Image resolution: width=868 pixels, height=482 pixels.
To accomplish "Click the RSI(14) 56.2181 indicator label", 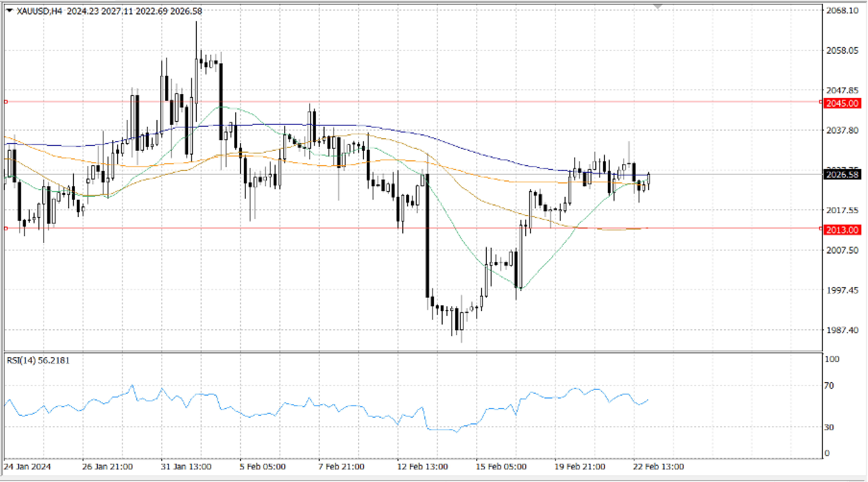I will (x=38, y=360).
